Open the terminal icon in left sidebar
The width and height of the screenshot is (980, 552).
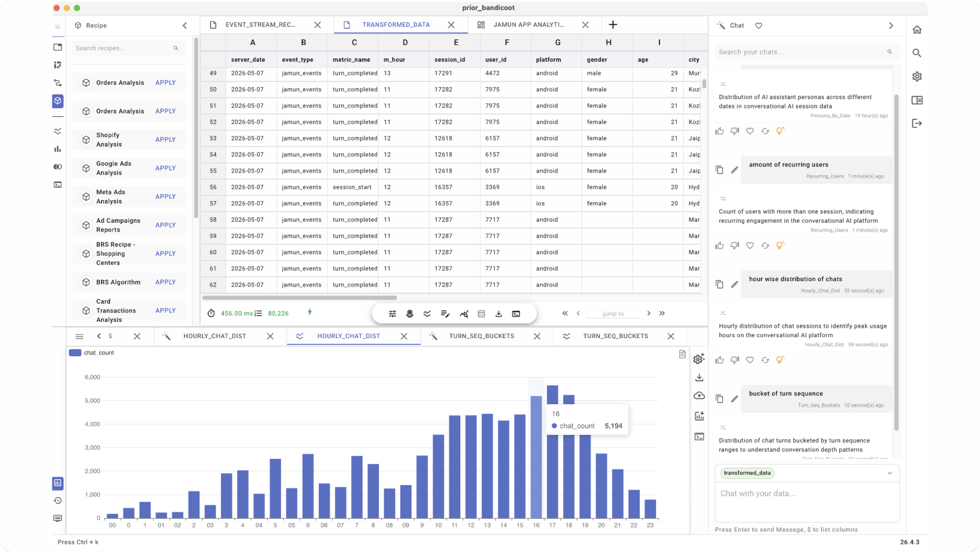[58, 185]
